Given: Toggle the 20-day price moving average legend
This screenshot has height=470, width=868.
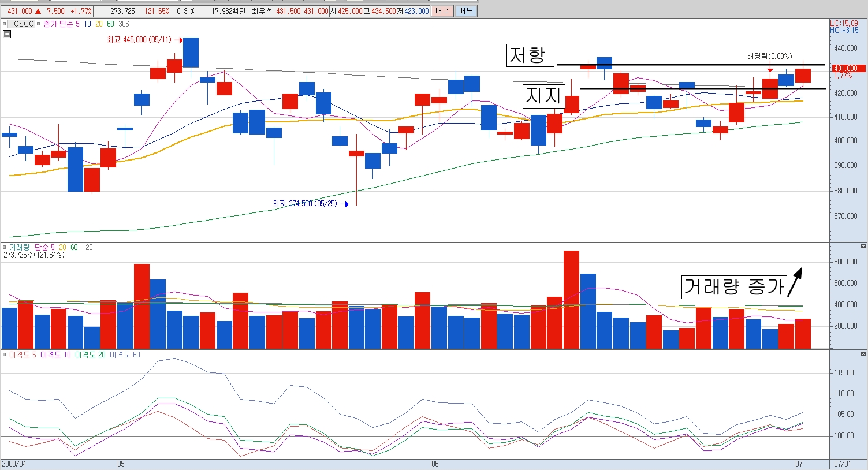Looking at the screenshot, I should (x=99, y=24).
